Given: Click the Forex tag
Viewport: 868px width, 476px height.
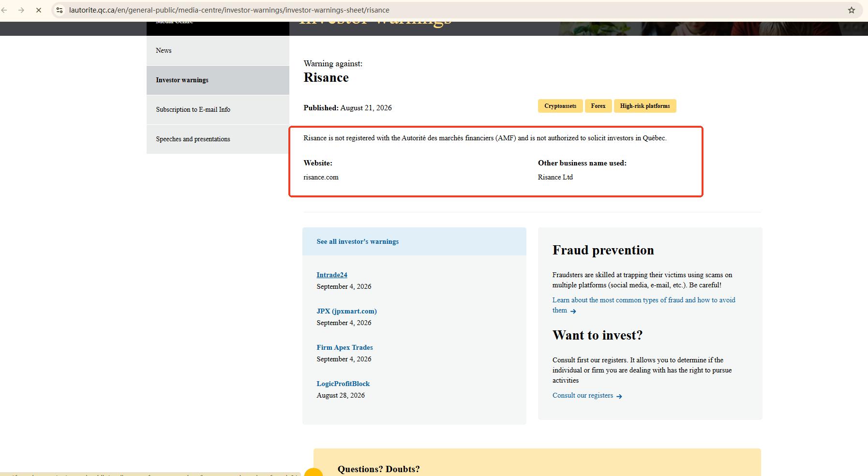Looking at the screenshot, I should (x=598, y=106).
